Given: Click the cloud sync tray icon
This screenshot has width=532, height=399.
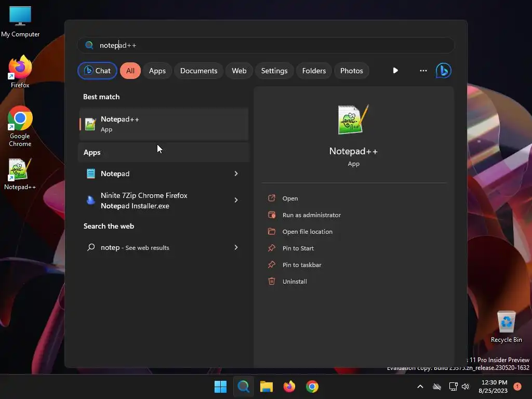Looking at the screenshot, I should pyautogui.click(x=437, y=387).
